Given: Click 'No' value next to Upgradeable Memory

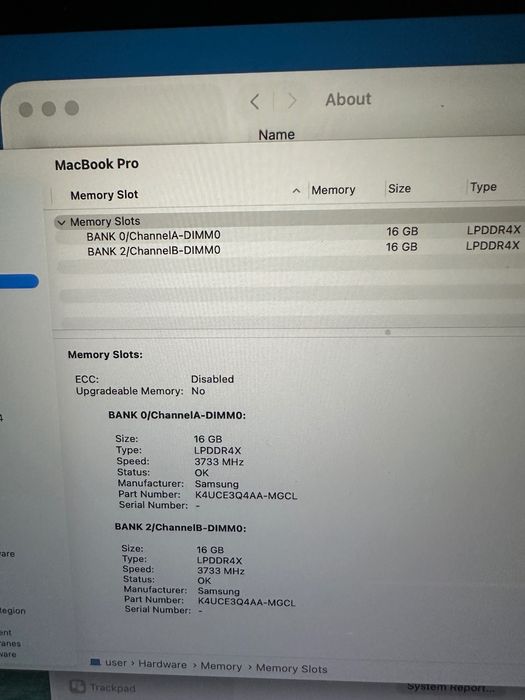Looking at the screenshot, I should click(x=198, y=391).
